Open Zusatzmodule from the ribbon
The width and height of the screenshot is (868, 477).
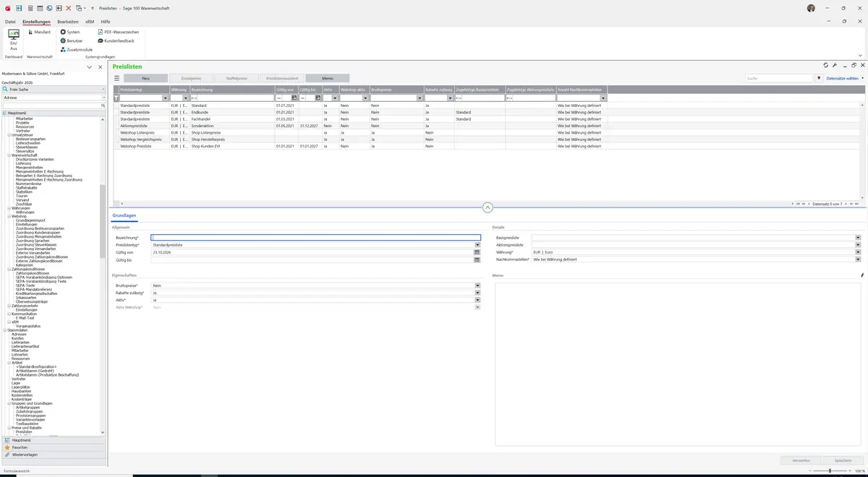click(76, 50)
